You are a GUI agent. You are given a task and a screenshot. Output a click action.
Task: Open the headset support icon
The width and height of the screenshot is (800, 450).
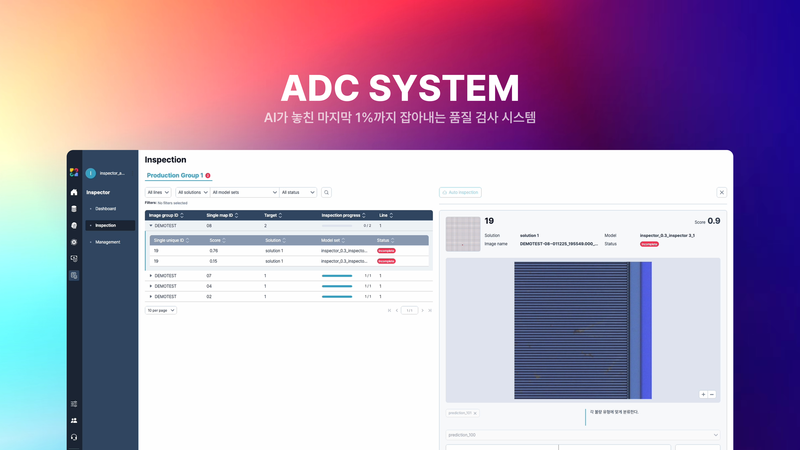[x=74, y=437]
